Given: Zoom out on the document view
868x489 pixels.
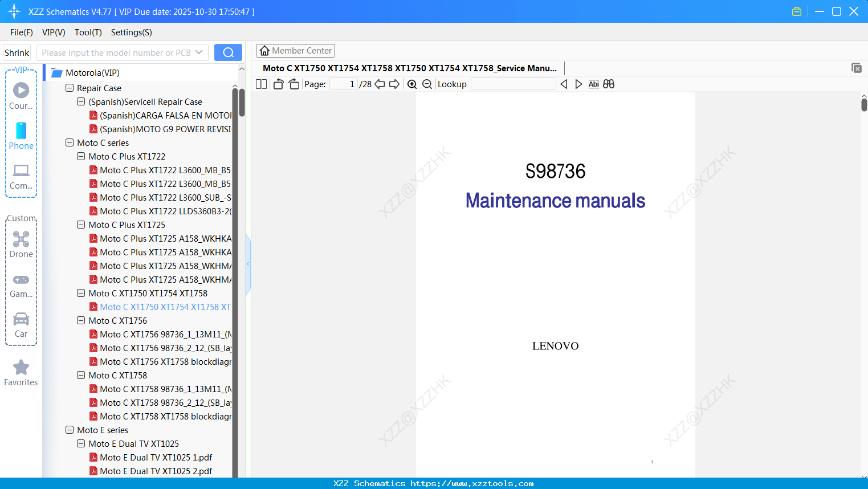Looking at the screenshot, I should 426,84.
